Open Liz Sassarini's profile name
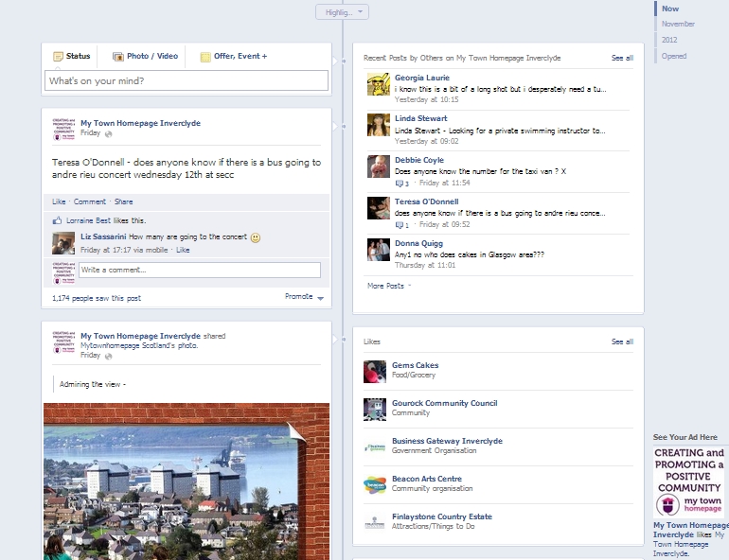729x560 pixels. [x=103, y=236]
